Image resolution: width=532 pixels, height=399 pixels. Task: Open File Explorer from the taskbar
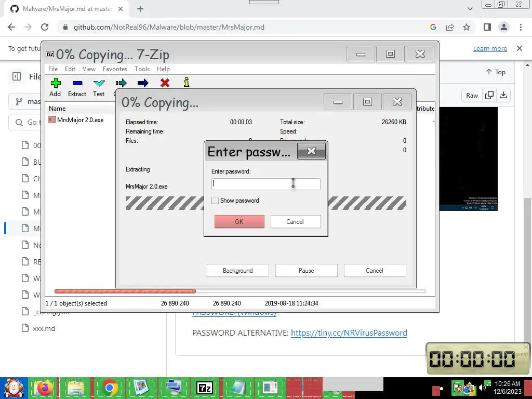[x=76, y=388]
